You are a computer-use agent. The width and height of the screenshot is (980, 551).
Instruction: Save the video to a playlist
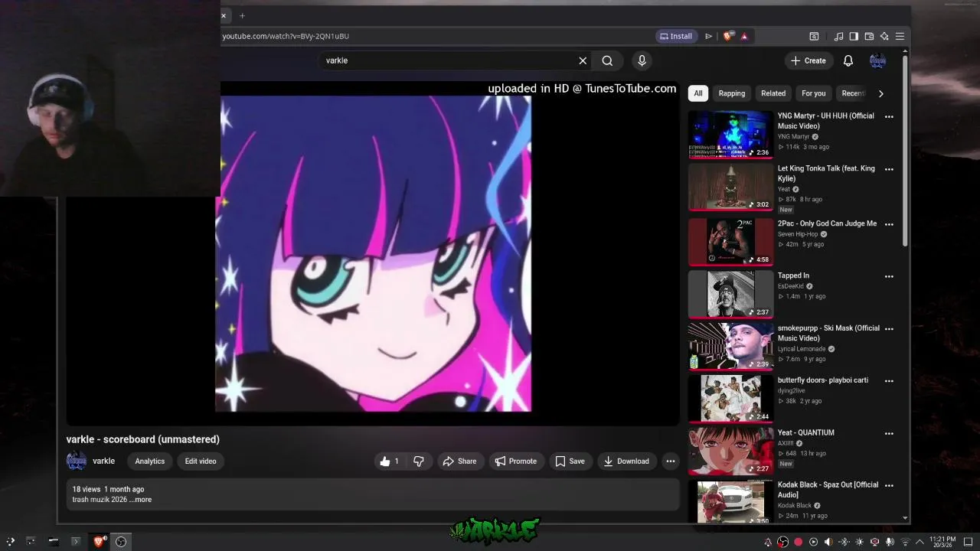[570, 461]
